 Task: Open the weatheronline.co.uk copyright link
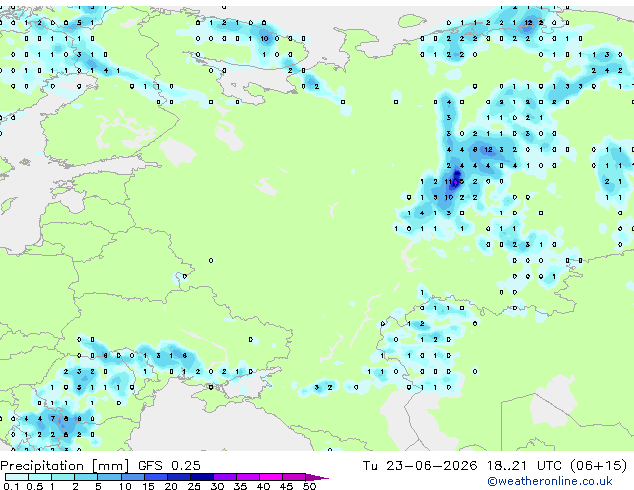[550, 481]
